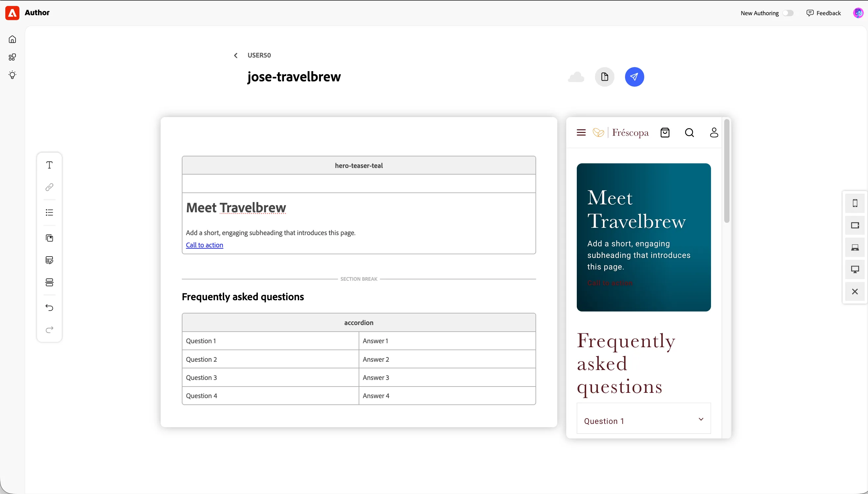Click the Adobe logo icon
Image resolution: width=868 pixels, height=494 pixels.
(12, 13)
